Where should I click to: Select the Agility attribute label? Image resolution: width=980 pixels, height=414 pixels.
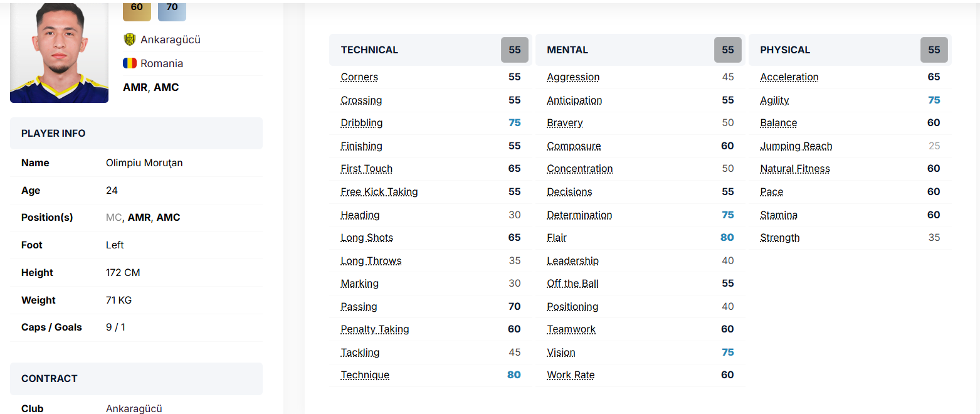(774, 100)
